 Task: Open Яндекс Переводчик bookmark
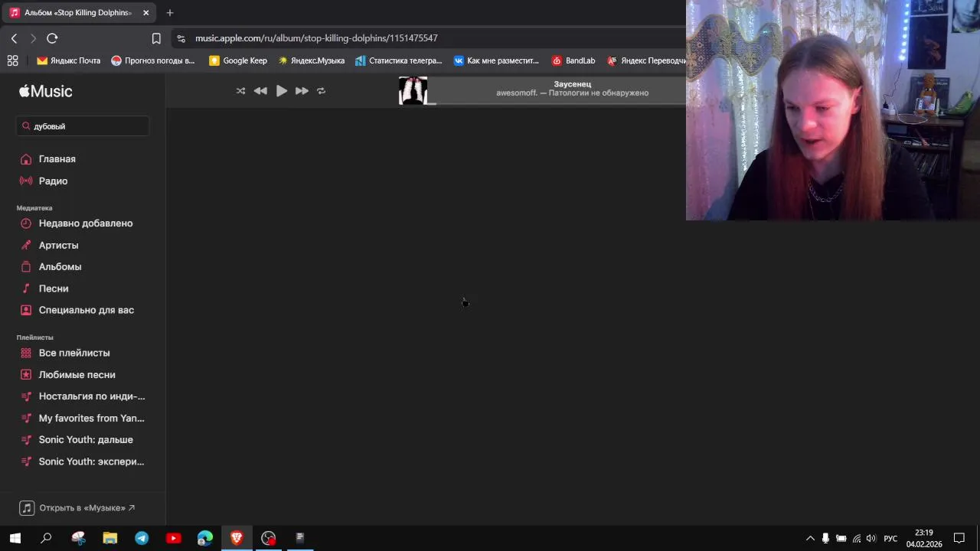point(645,60)
